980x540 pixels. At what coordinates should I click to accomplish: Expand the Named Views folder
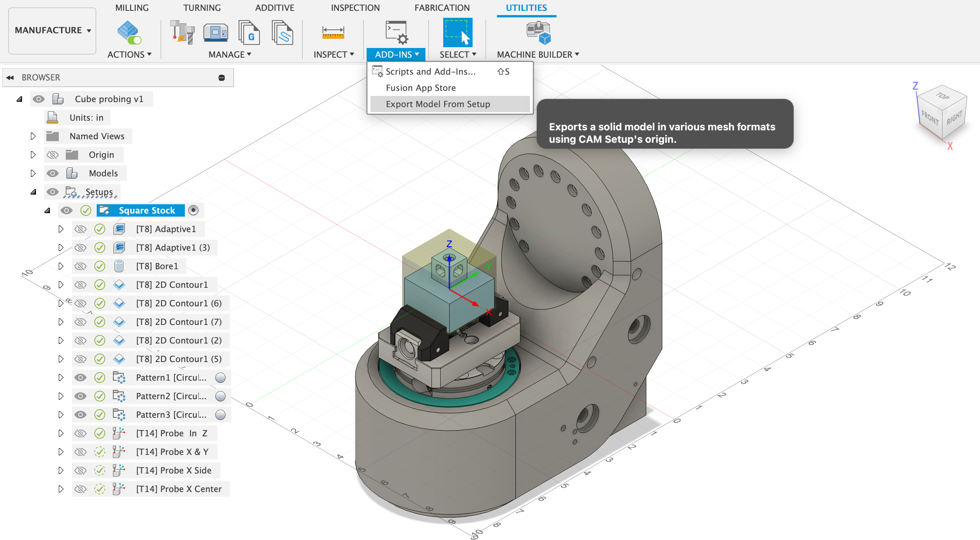coord(33,136)
